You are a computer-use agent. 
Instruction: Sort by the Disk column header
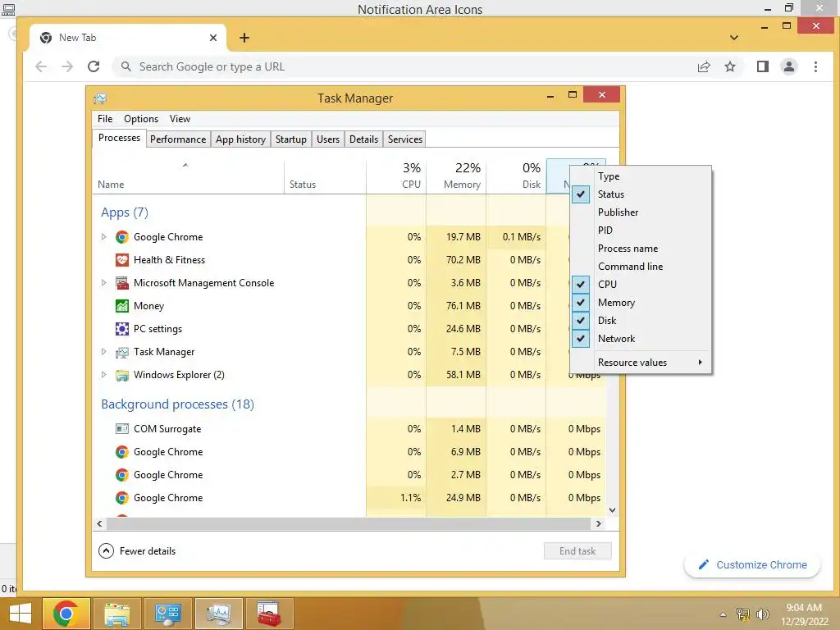(x=517, y=177)
